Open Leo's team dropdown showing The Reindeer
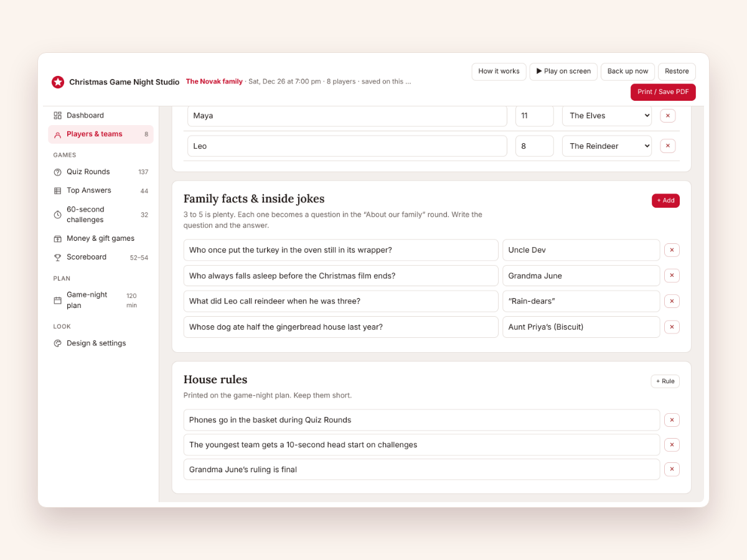Image resolution: width=747 pixels, height=560 pixels. [607, 146]
